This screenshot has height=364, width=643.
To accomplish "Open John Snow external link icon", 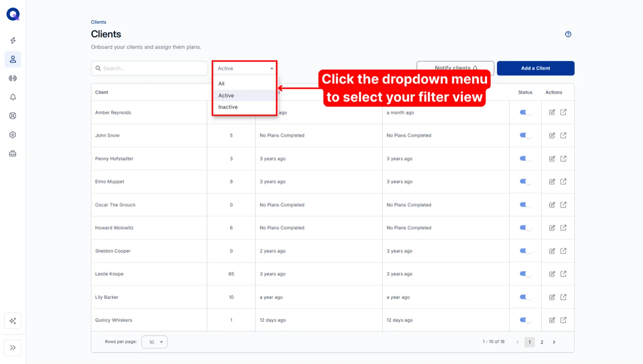I will coord(563,135).
